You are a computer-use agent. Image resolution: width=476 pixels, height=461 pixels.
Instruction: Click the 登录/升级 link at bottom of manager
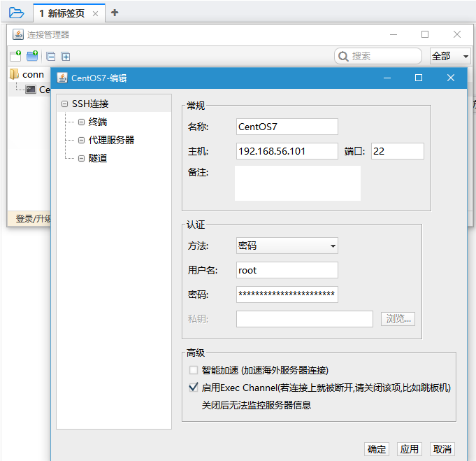[x=33, y=218]
